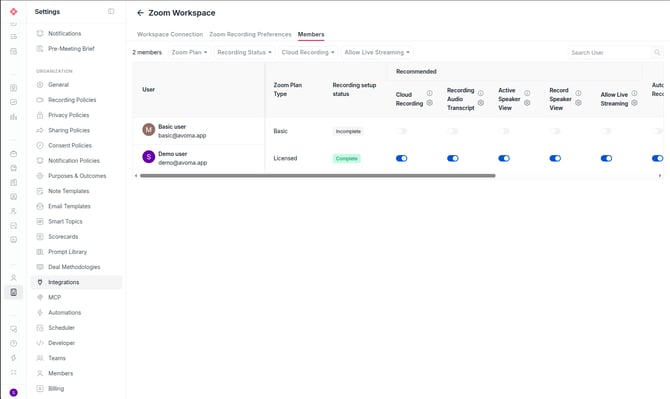Open the Zoom Plan filter dropdown
Screen dimensions: 670x399
click(x=189, y=52)
